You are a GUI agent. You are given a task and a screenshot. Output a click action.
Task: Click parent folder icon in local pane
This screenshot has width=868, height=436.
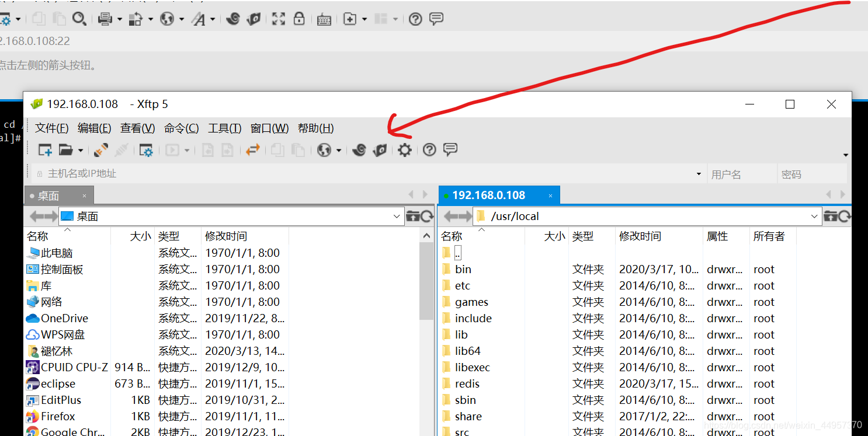tap(412, 217)
